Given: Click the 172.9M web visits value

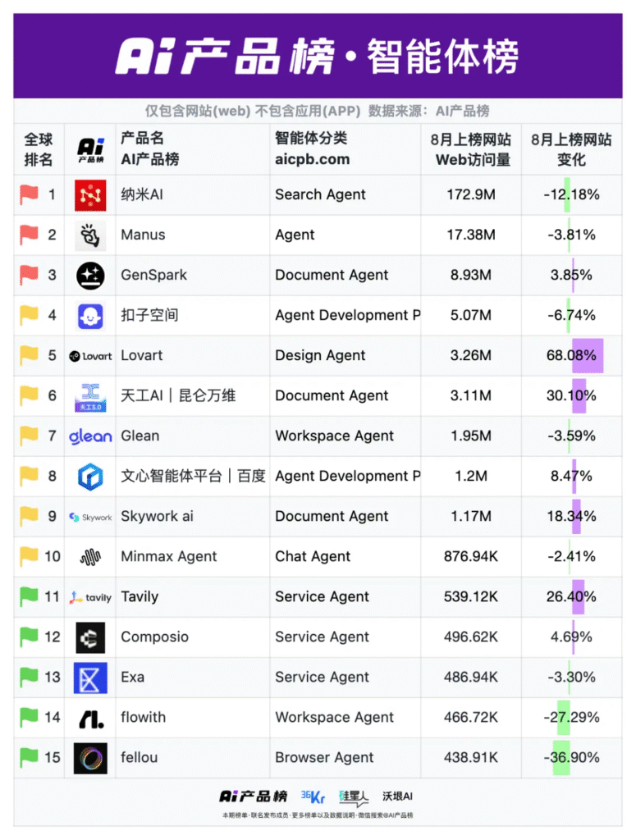Looking at the screenshot, I should pyautogui.click(x=471, y=195).
